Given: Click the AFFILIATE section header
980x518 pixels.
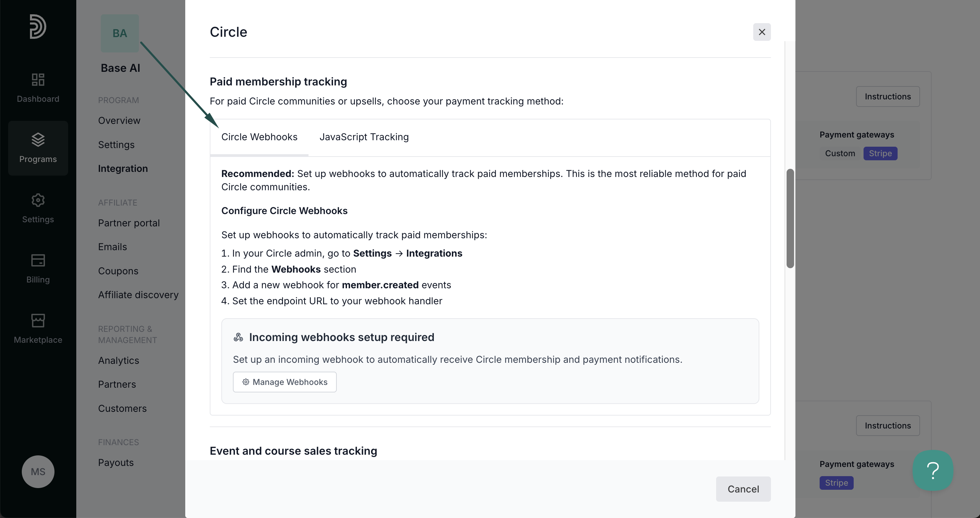Looking at the screenshot, I should point(117,203).
